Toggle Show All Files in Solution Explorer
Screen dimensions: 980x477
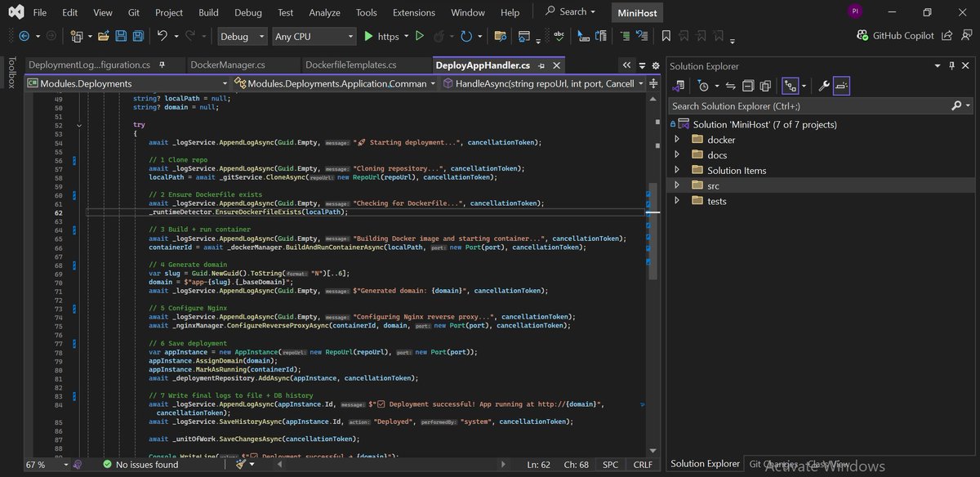(765, 86)
